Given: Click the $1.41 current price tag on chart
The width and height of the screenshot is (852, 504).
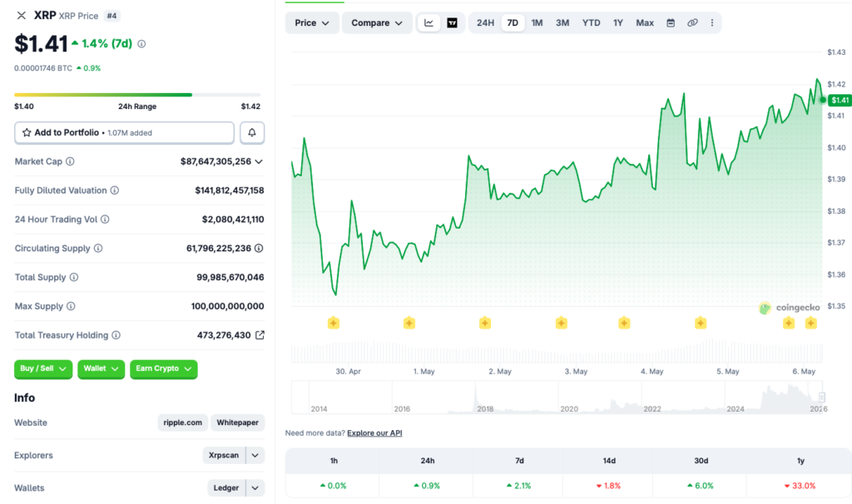Looking at the screenshot, I should point(840,100).
